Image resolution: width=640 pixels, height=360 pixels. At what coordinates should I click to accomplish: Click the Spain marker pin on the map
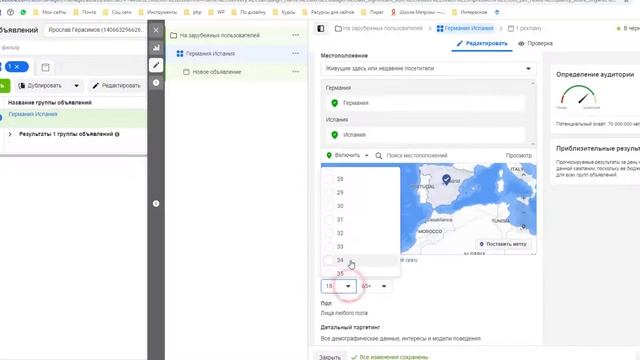pyautogui.click(x=446, y=179)
